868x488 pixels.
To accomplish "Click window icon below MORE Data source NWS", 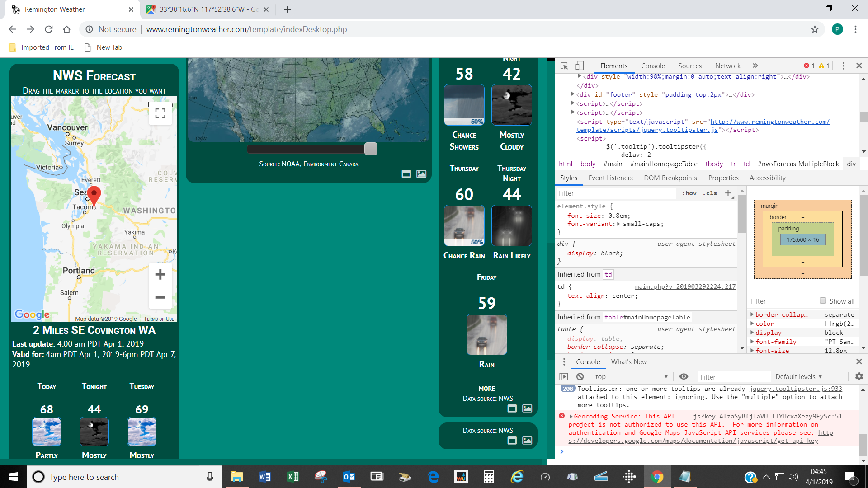I will (x=512, y=408).
